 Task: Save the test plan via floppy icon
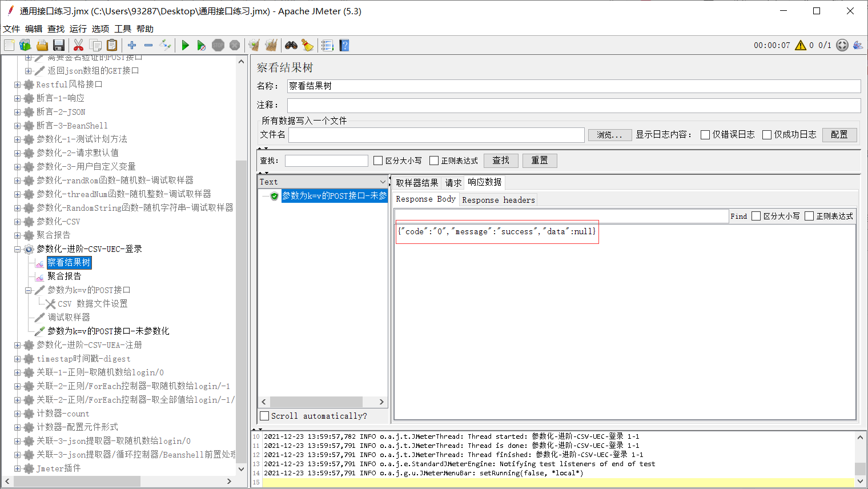point(58,45)
